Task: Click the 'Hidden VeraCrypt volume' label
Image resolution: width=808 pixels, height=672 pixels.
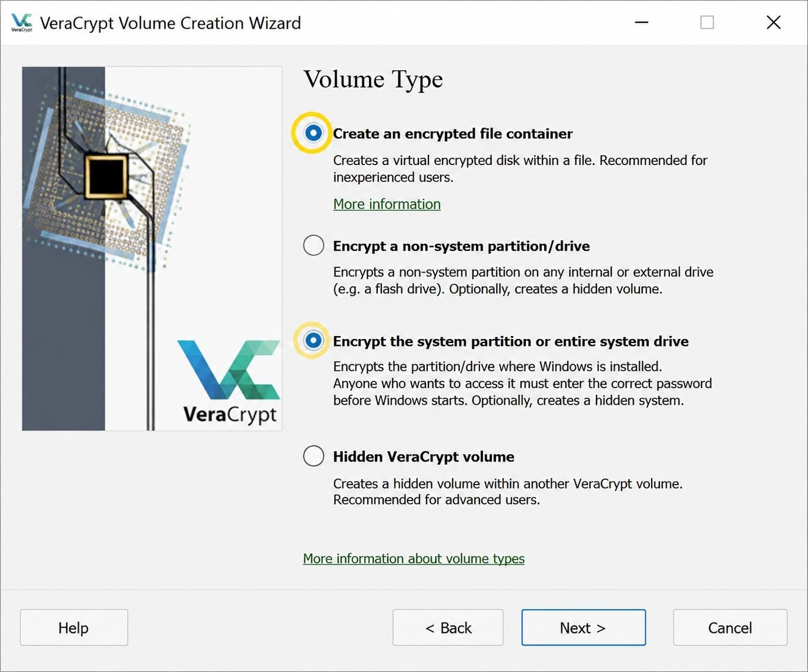Action: (x=424, y=456)
